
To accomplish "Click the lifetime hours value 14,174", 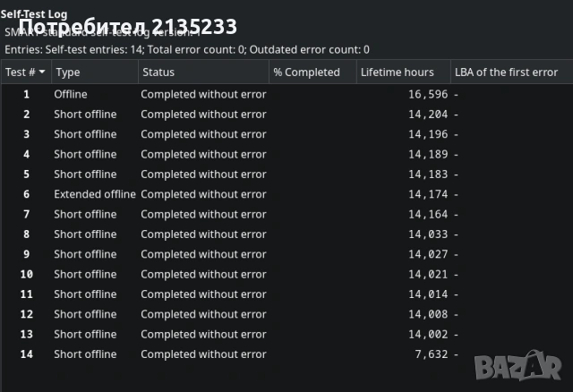I will pyautogui.click(x=428, y=194).
